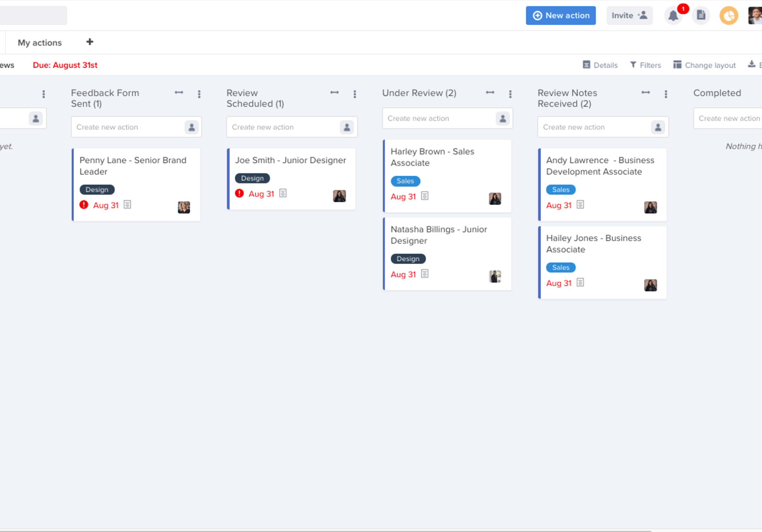Viewport: 762px width, 532px height.
Task: Open Under Review column options menu
Action: pyautogui.click(x=510, y=94)
